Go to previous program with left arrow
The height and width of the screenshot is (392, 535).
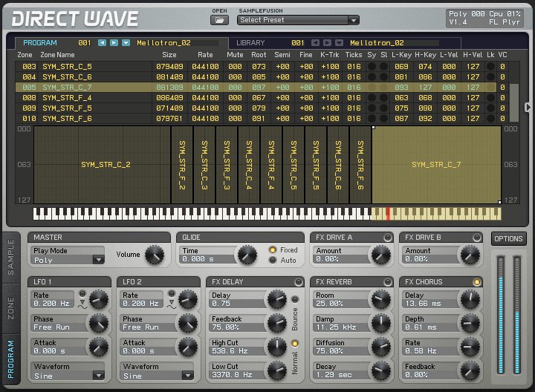103,43
